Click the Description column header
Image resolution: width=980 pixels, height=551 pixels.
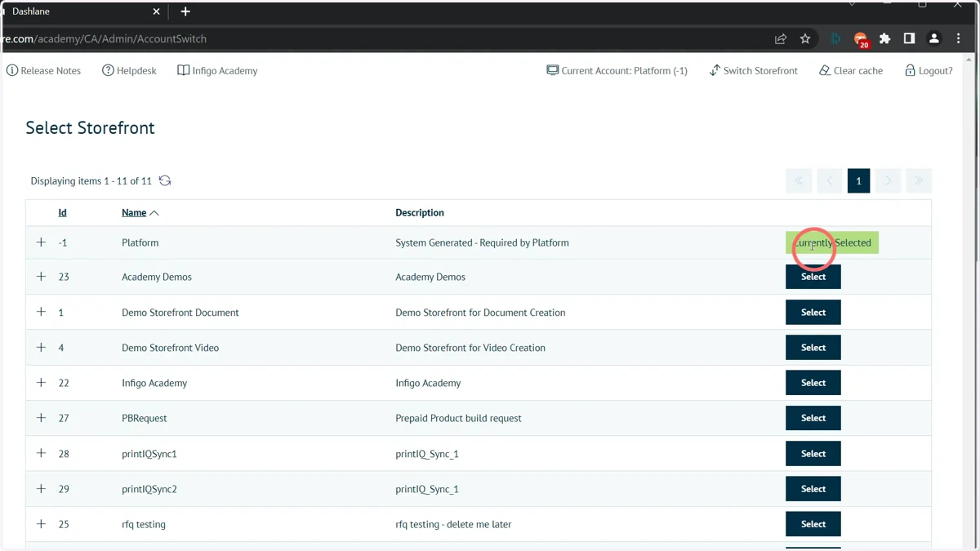point(420,213)
